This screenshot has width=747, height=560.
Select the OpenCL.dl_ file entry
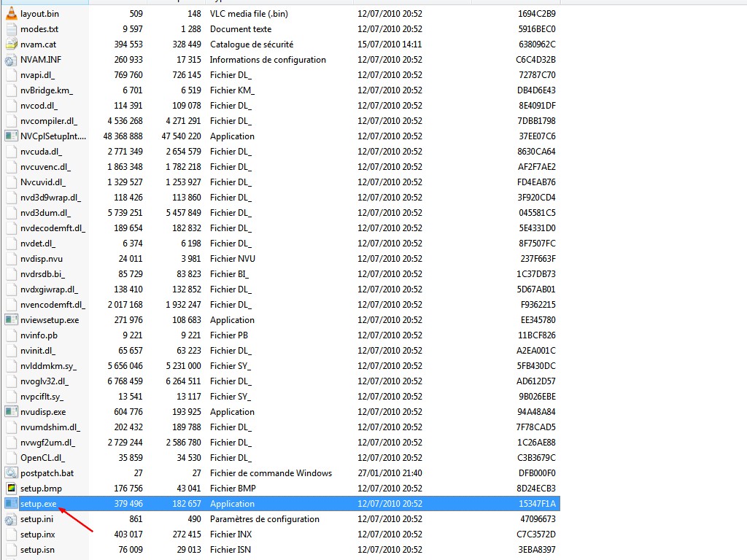click(x=42, y=458)
